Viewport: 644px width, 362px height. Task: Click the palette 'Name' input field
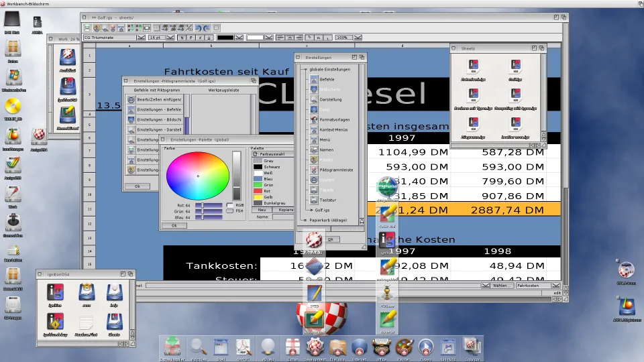tap(282, 217)
